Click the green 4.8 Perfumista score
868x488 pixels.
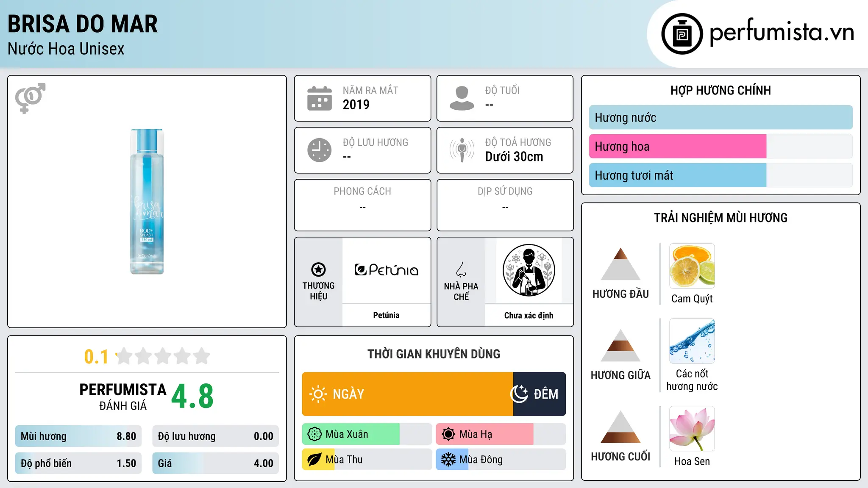[x=192, y=396]
